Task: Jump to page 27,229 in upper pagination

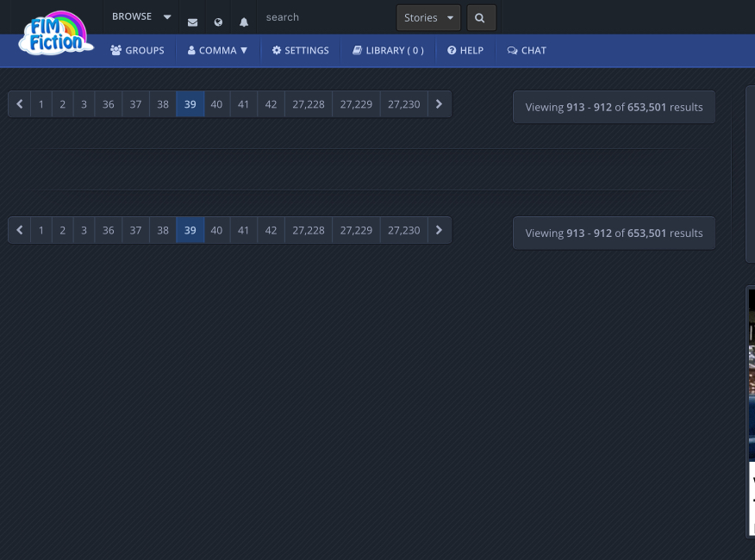Action: tap(356, 104)
